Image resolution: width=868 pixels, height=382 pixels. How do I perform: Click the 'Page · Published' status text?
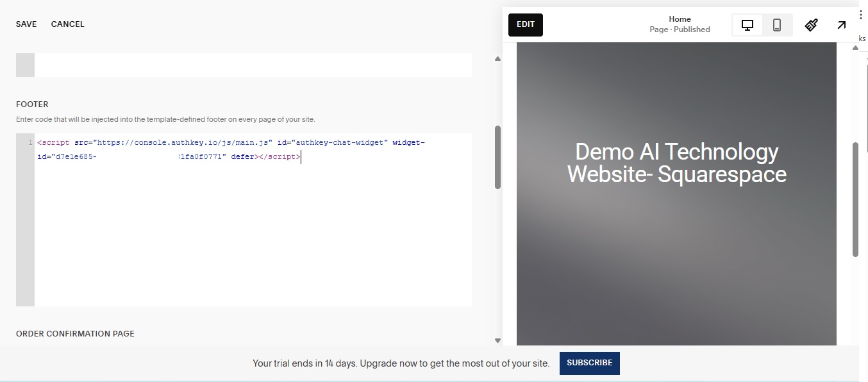tap(680, 29)
